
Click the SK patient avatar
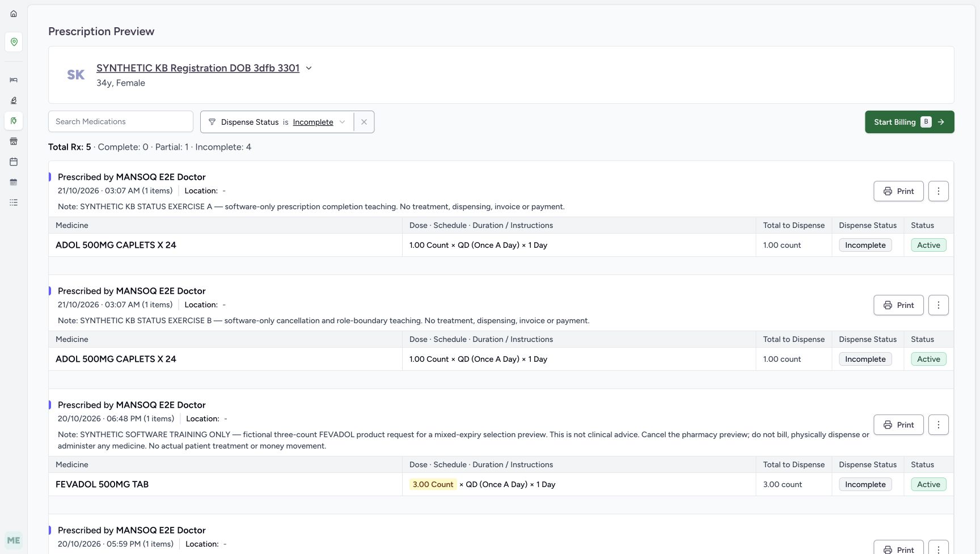tap(76, 75)
